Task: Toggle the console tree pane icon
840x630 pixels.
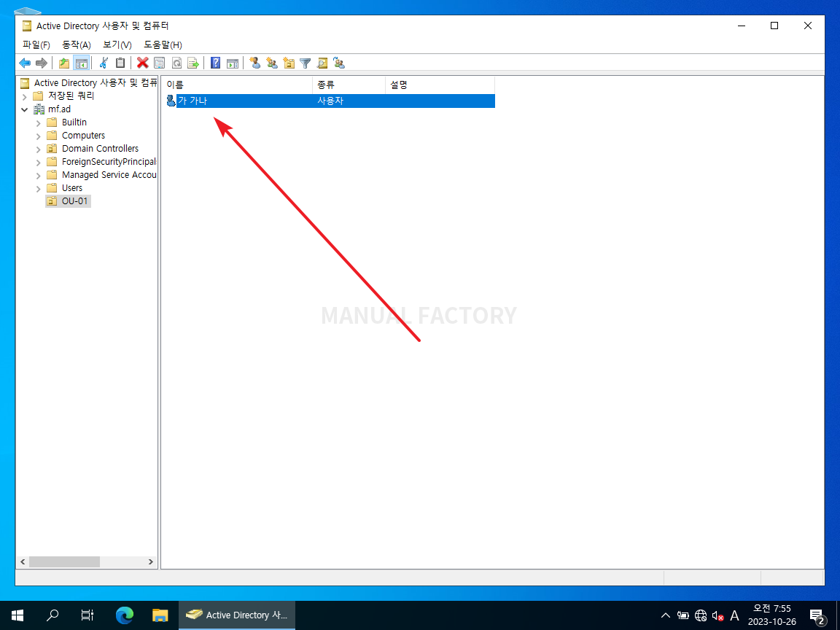Action: click(82, 63)
